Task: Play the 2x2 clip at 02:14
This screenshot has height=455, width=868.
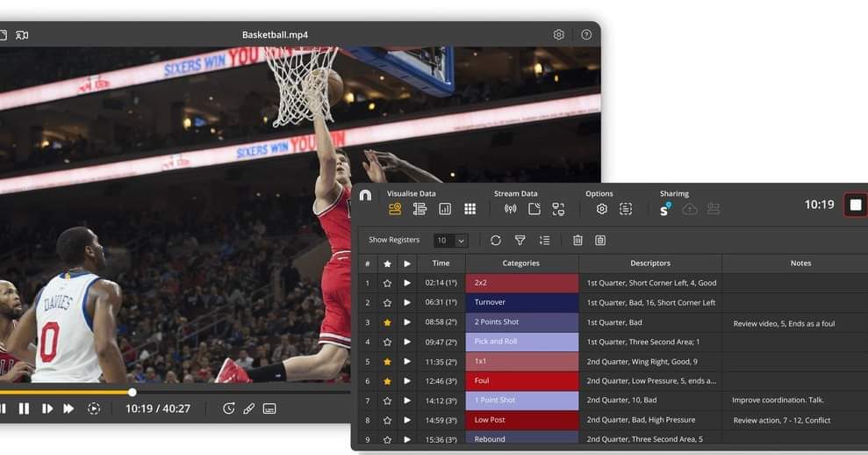Action: [x=407, y=283]
